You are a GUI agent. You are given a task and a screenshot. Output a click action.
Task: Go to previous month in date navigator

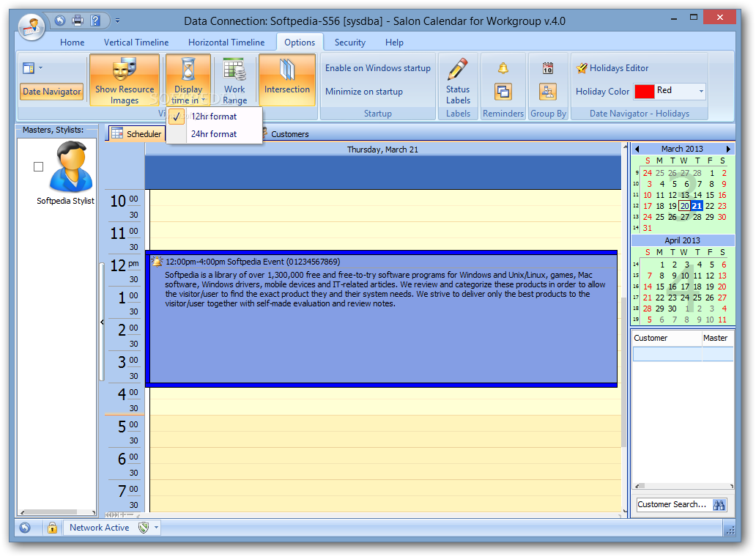pyautogui.click(x=637, y=149)
